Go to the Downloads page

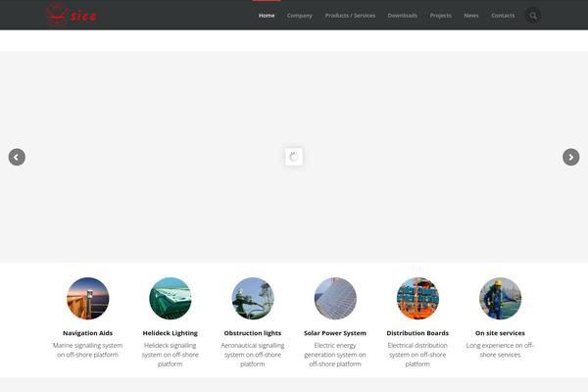tap(403, 16)
